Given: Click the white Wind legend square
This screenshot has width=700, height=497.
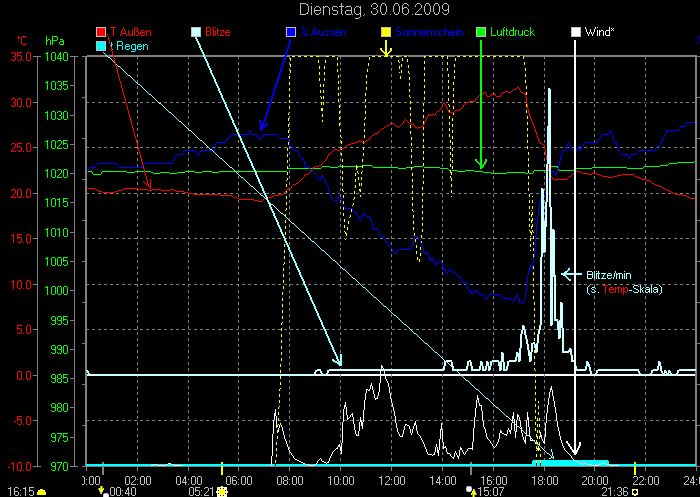Looking at the screenshot, I should [576, 32].
